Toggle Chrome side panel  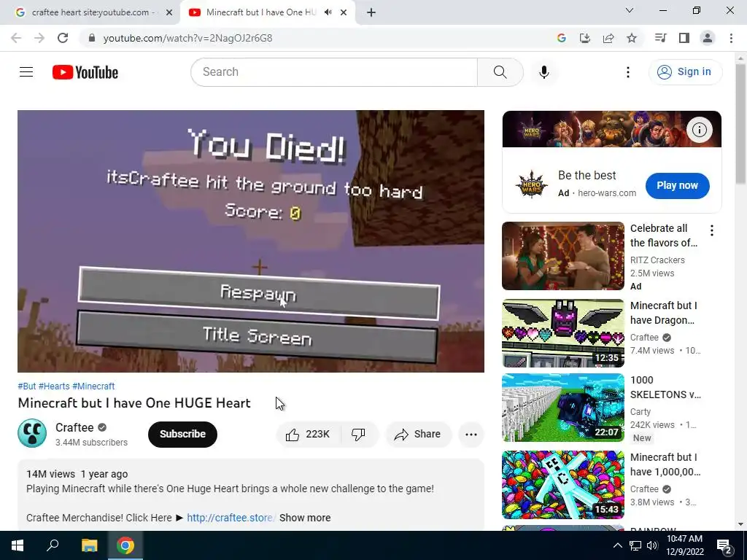tap(684, 38)
